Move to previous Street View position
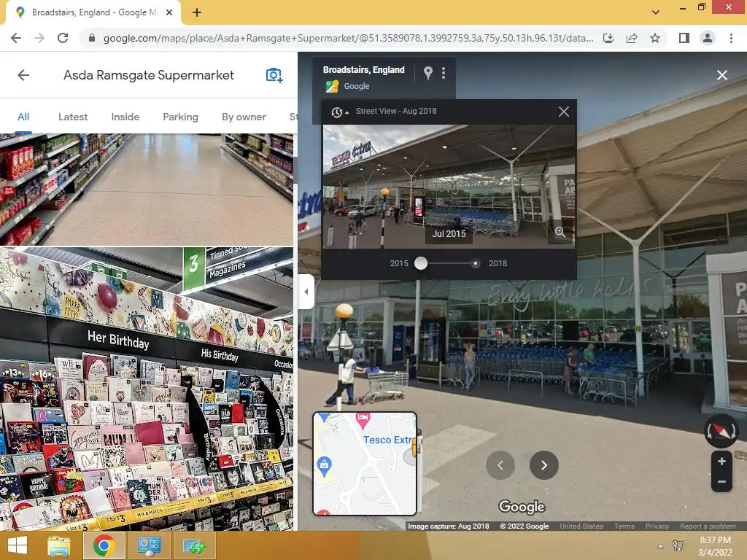This screenshot has width=747, height=560. [500, 465]
